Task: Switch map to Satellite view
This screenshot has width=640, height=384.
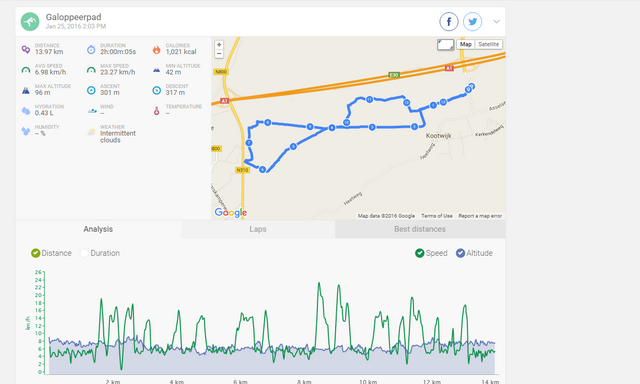Action: [489, 44]
